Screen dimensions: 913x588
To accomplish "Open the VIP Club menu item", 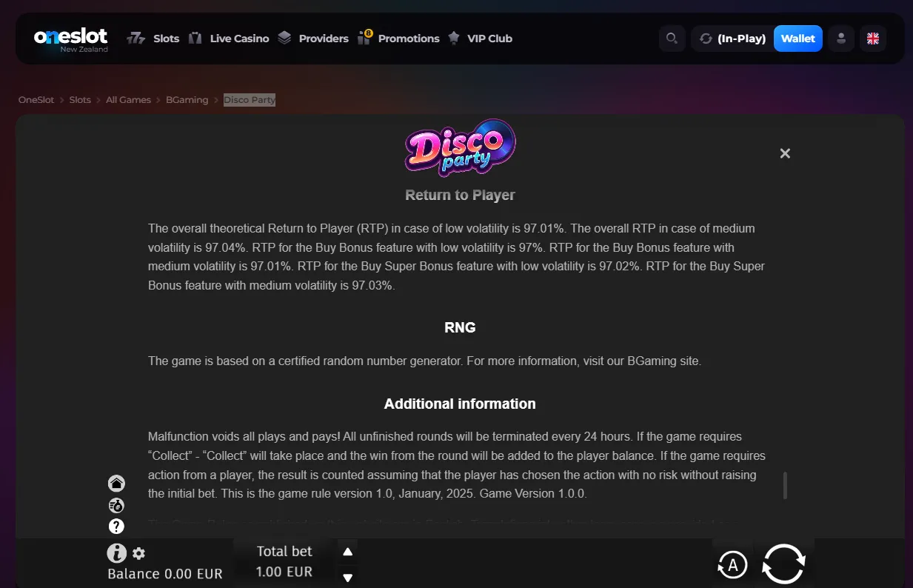I will tap(480, 39).
